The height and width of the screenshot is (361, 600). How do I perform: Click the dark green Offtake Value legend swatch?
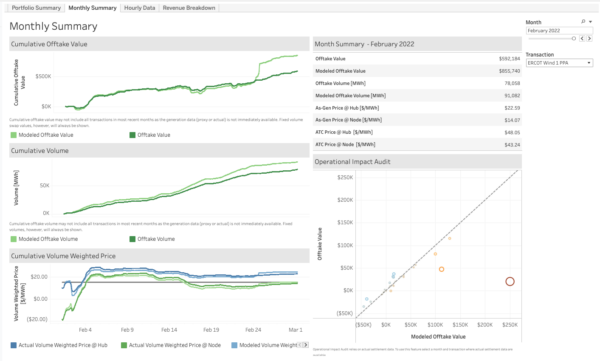(x=132, y=135)
